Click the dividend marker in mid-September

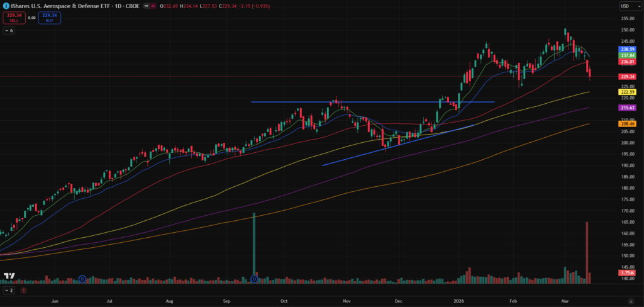pyautogui.click(x=254, y=278)
